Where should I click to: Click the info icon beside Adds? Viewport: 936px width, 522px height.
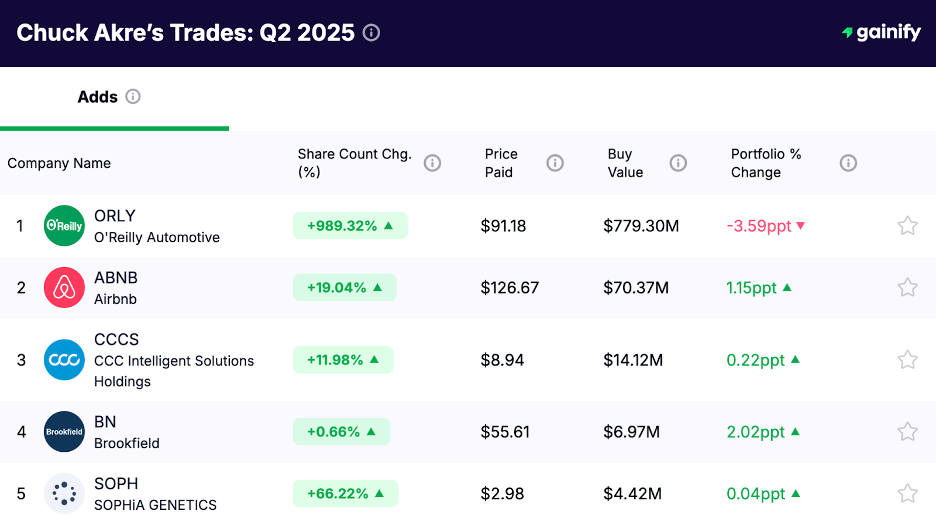(133, 96)
